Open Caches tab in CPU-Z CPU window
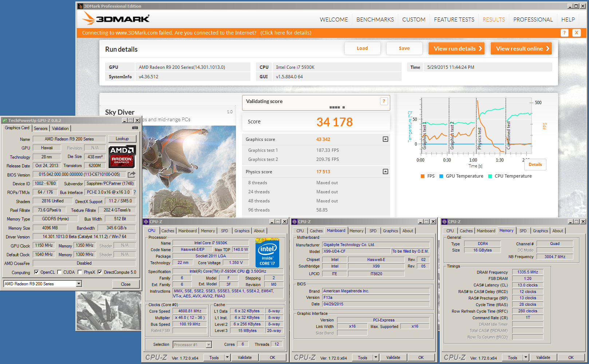The height and width of the screenshot is (364, 589). click(x=167, y=231)
